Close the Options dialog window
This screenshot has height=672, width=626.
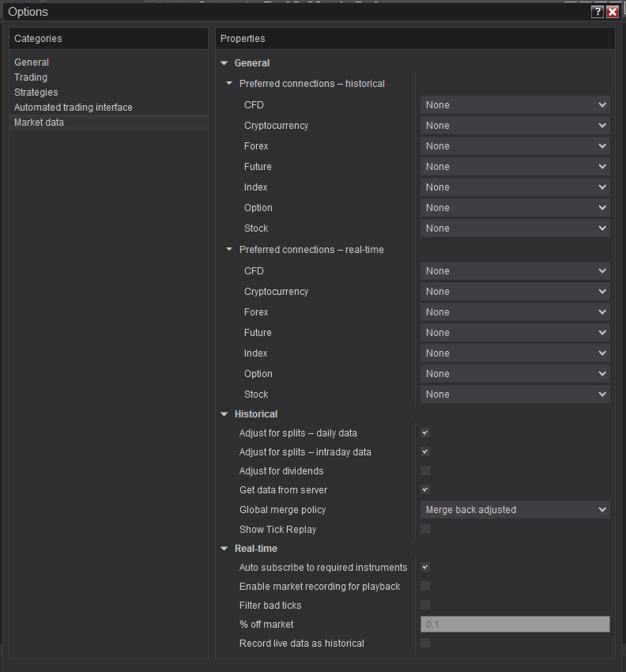coord(612,12)
